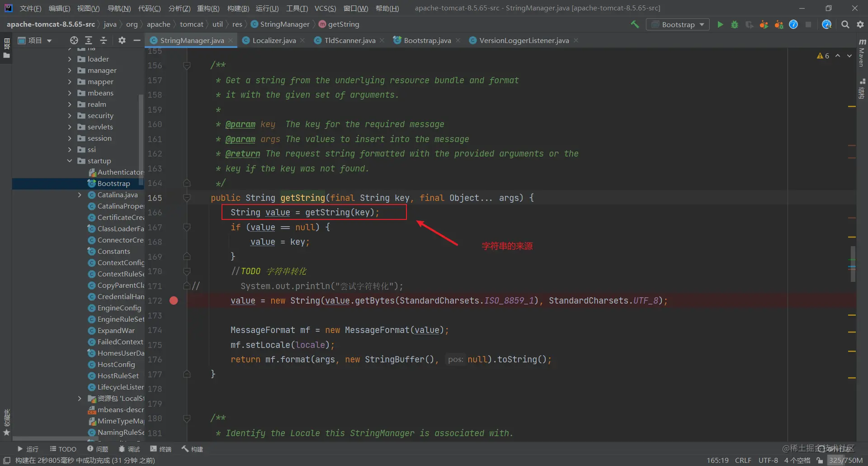Image resolution: width=868 pixels, height=466 pixels.
Task: Toggle code folding marker at line 165
Action: 187,198
